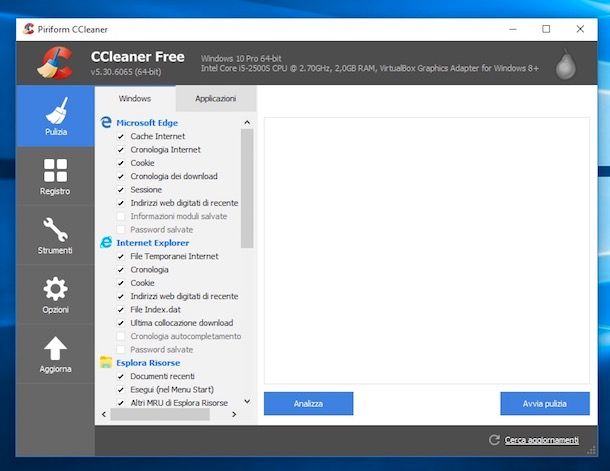This screenshot has height=471, width=610.
Task: Toggle Documenti recenti checkbox
Action: coord(121,376)
